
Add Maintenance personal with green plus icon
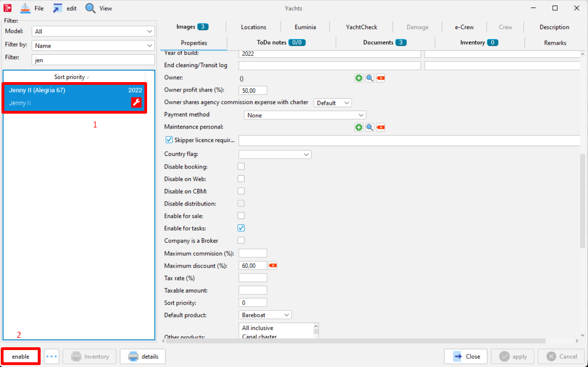(x=358, y=127)
